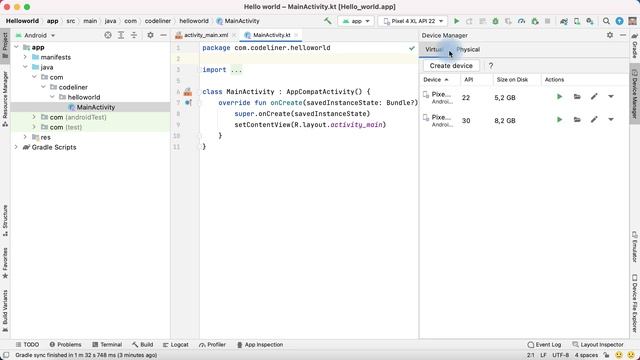The width and height of the screenshot is (640, 360).
Task: Click Collapse All in project panel
Action: pos(134,35)
